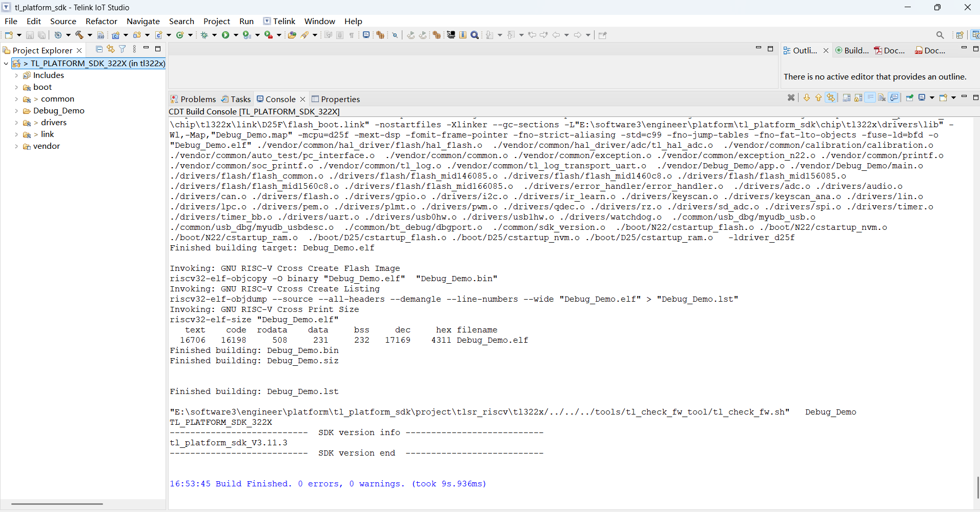Maximize the Project Explorer panel
Viewport: 980px width, 512px height.
pyautogui.click(x=158, y=49)
